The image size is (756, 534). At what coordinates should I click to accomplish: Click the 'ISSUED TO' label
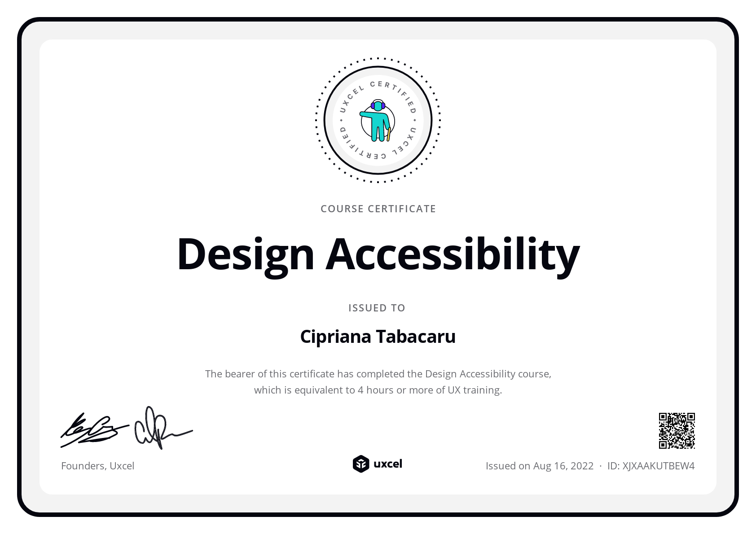click(x=377, y=308)
